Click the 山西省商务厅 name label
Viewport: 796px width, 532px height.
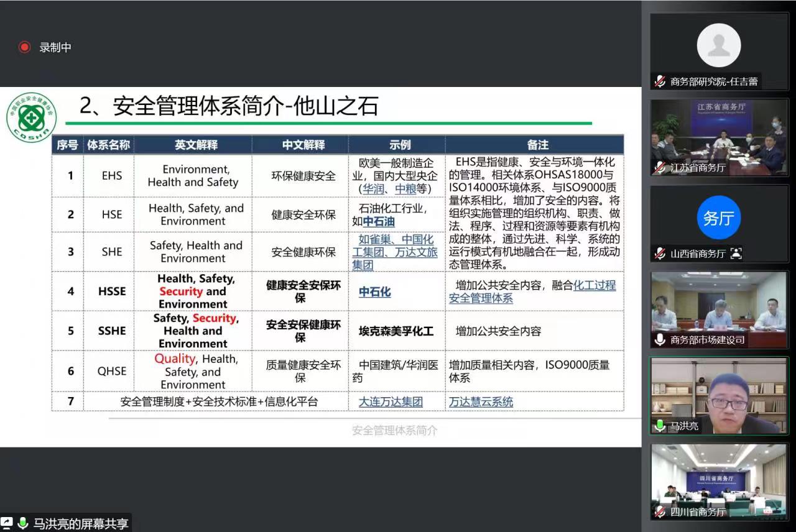click(698, 254)
